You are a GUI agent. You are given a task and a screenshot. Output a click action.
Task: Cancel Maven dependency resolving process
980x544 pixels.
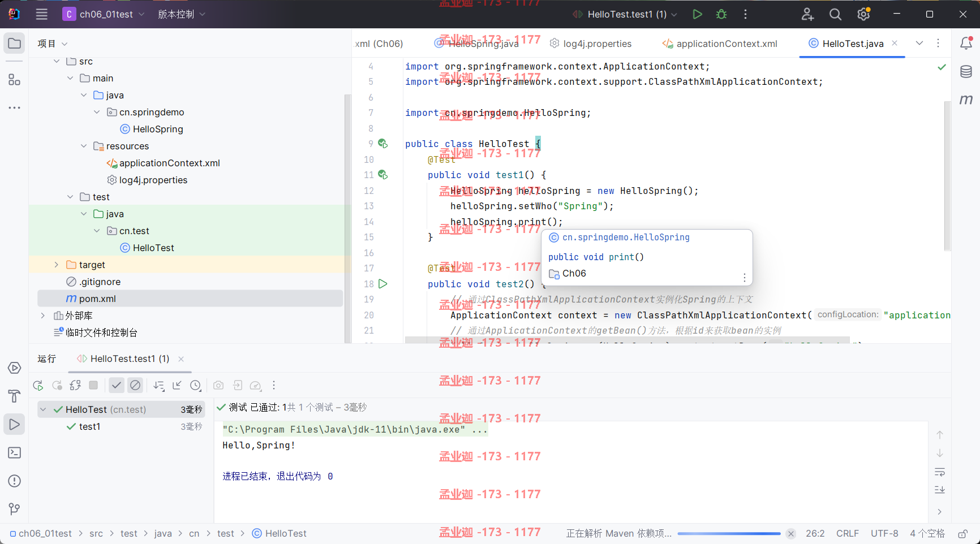(x=791, y=534)
